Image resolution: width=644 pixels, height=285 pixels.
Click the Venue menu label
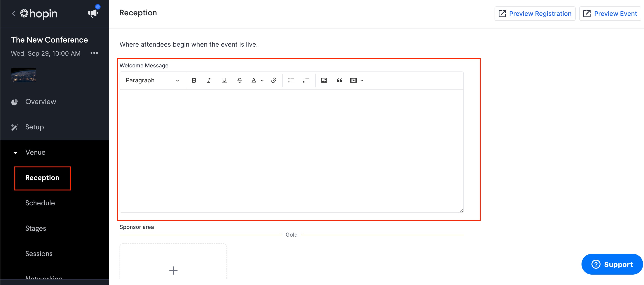tap(35, 152)
